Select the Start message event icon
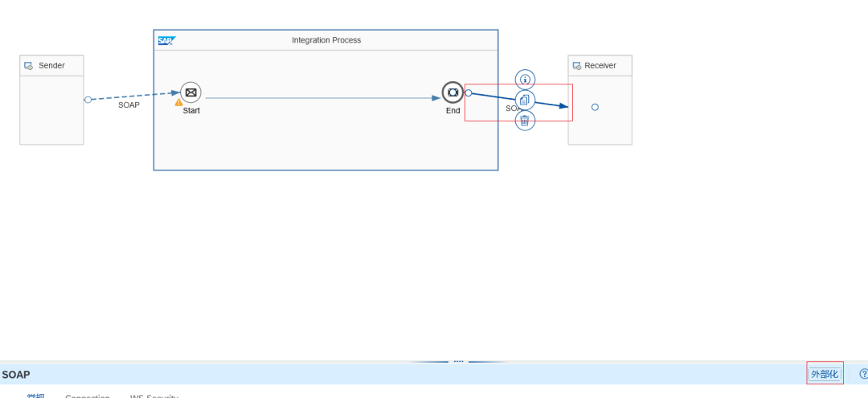The image size is (868, 398). pyautogui.click(x=190, y=92)
